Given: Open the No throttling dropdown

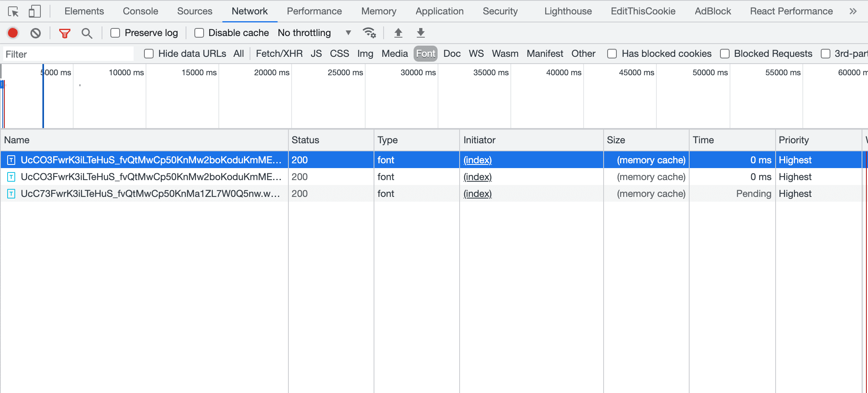Looking at the screenshot, I should tap(313, 33).
